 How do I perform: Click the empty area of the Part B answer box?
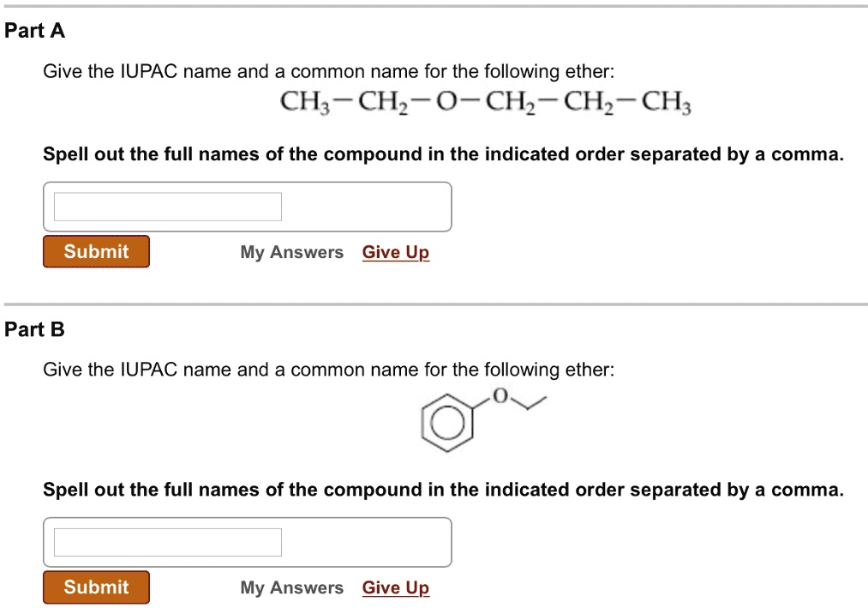coord(365,542)
